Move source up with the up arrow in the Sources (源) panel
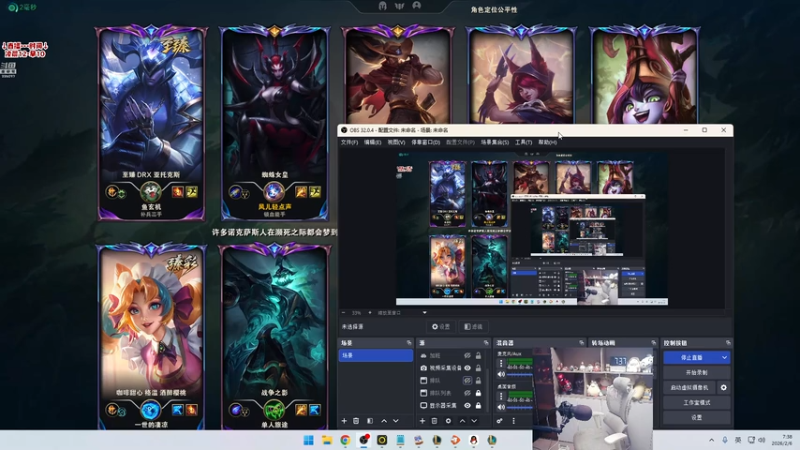This screenshot has width=800, height=450. click(x=462, y=421)
